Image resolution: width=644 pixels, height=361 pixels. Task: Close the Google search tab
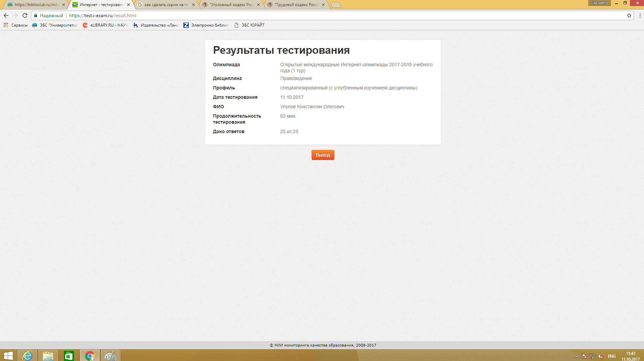click(193, 5)
